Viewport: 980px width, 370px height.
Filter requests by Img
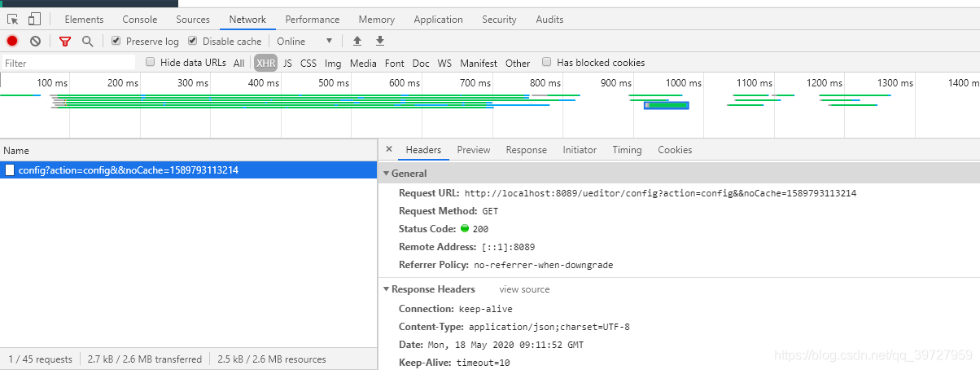tap(333, 63)
